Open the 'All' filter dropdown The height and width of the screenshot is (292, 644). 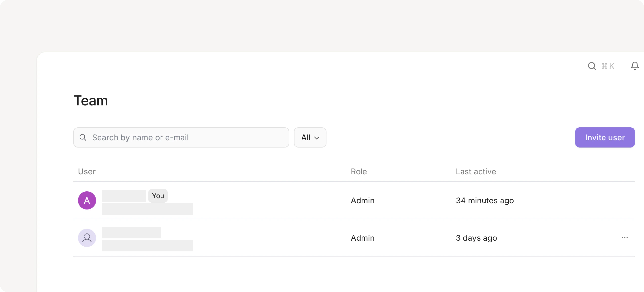pos(310,137)
